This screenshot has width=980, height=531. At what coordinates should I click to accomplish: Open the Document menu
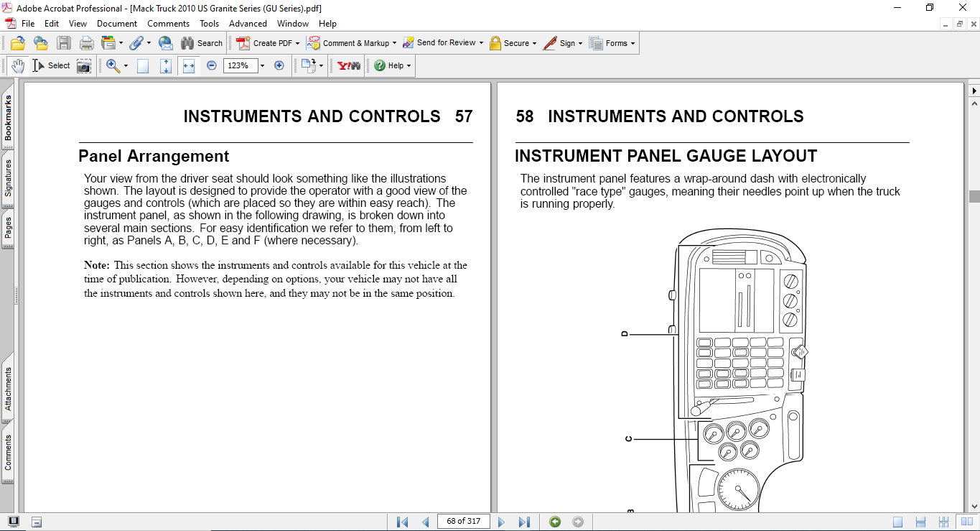[117, 24]
